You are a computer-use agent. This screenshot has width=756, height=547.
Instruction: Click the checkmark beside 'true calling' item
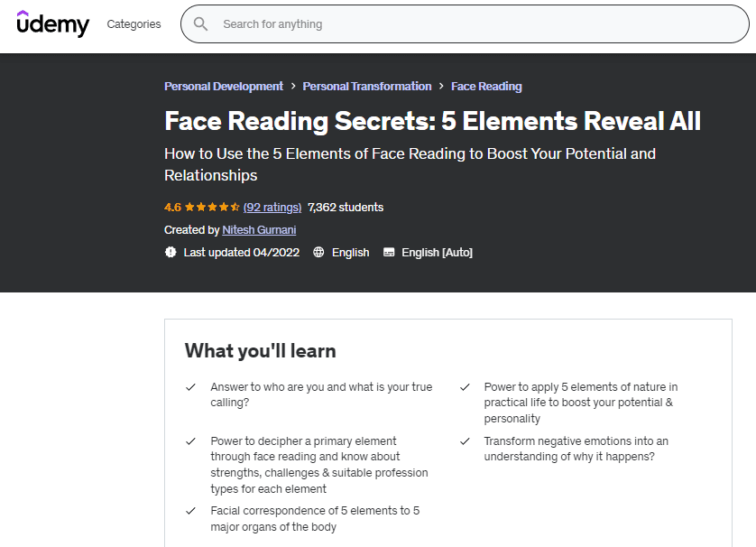[191, 387]
